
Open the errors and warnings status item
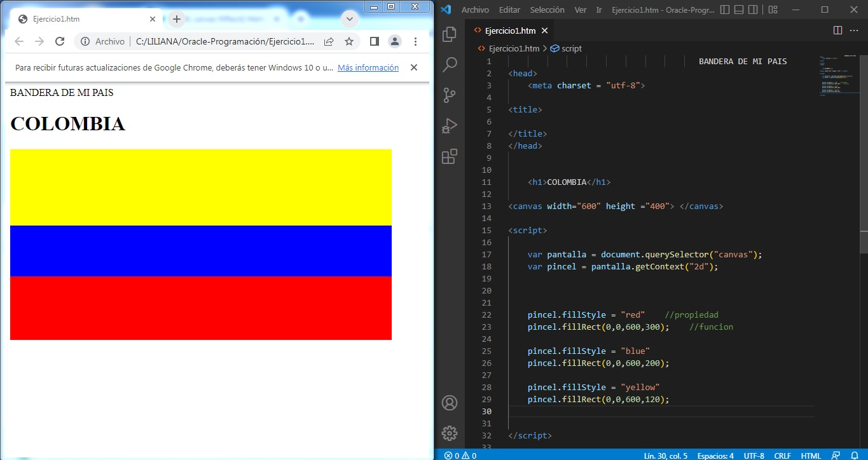[460, 455]
